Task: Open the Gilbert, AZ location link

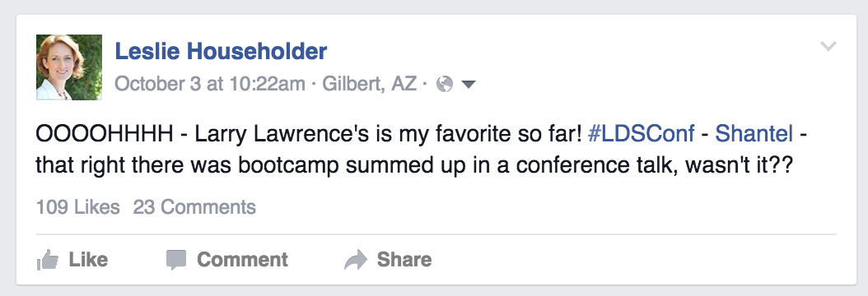Action: [x=369, y=84]
